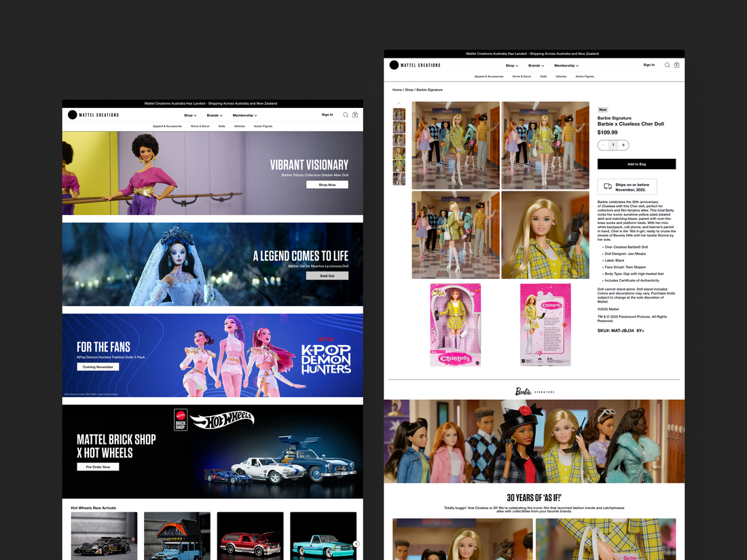Open the shopping bag on the product page
747x560 pixels.
(x=676, y=65)
